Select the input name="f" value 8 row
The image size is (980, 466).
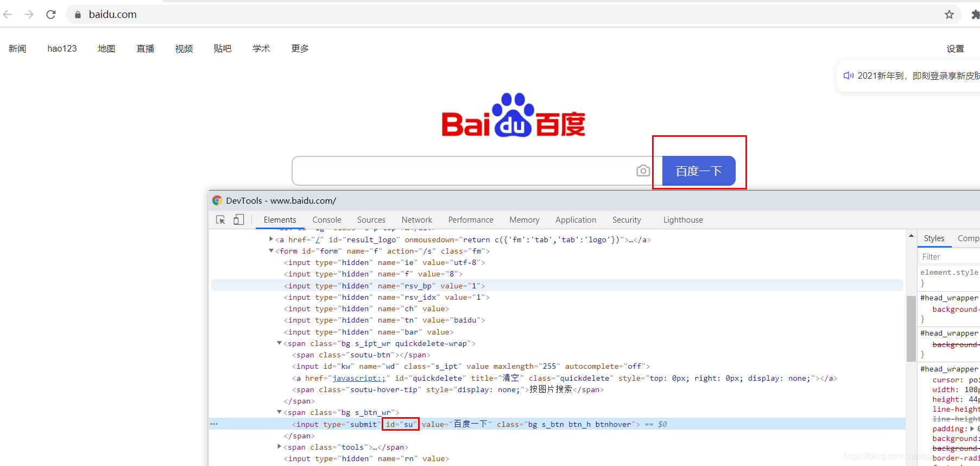click(373, 274)
